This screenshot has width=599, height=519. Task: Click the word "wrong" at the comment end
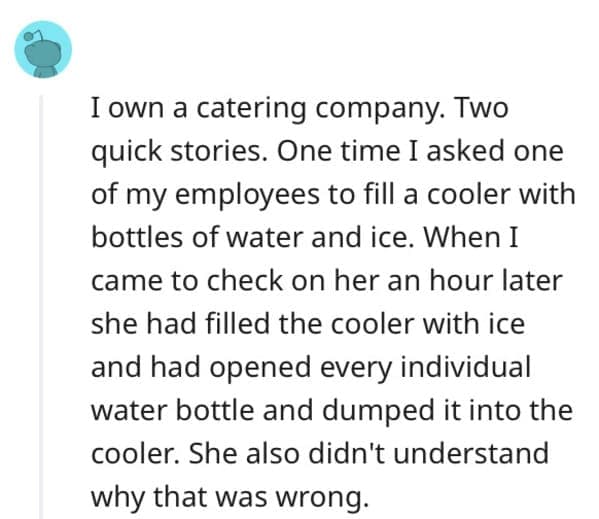click(x=322, y=498)
